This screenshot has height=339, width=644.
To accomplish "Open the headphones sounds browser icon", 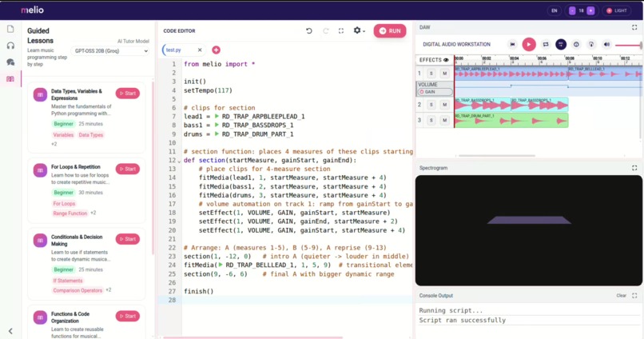I will point(10,46).
